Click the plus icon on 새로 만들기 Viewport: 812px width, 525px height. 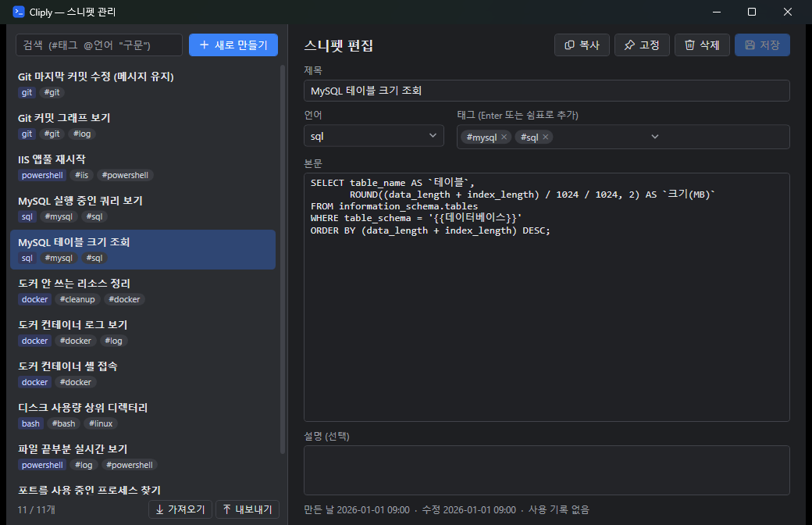coord(204,45)
